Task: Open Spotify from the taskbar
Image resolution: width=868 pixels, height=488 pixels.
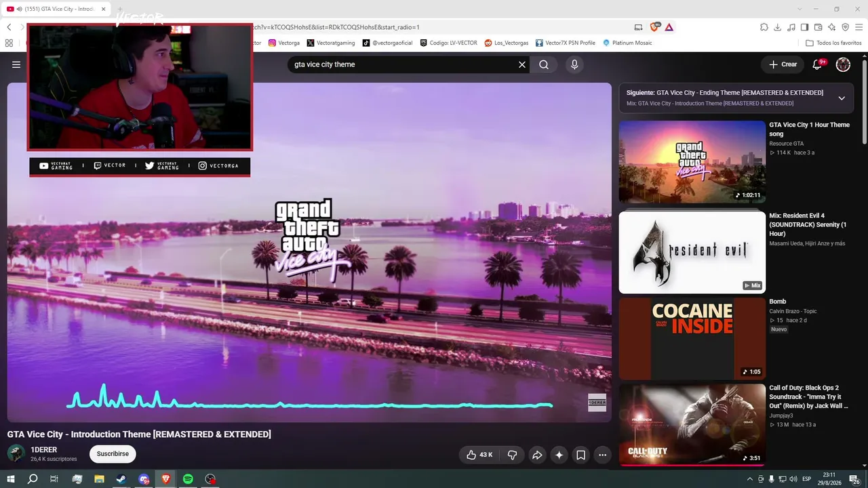Action: click(188, 479)
